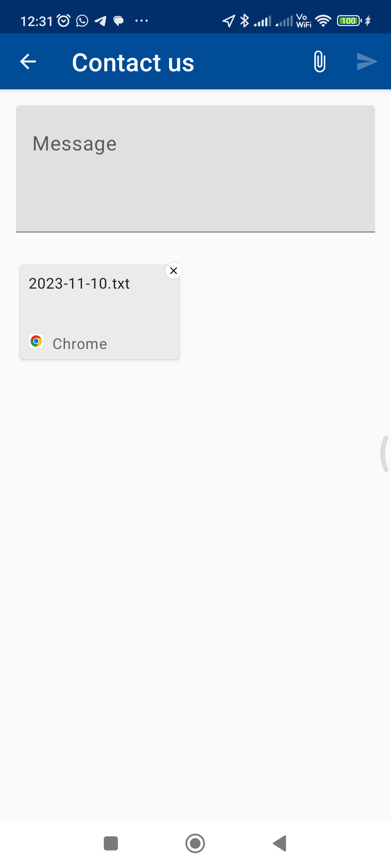Tap the Chrome icon on attachment
The width and height of the screenshot is (391, 868).
pyautogui.click(x=36, y=341)
